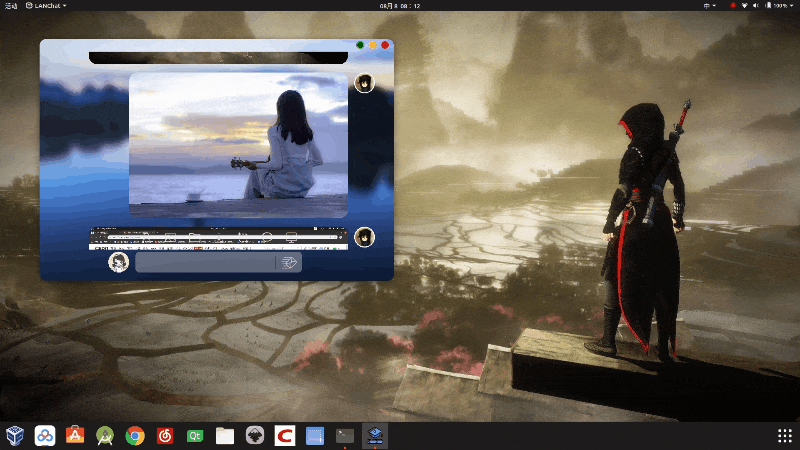This screenshot has height=450, width=800.
Task: Show all applications grid
Action: pyautogui.click(x=785, y=436)
